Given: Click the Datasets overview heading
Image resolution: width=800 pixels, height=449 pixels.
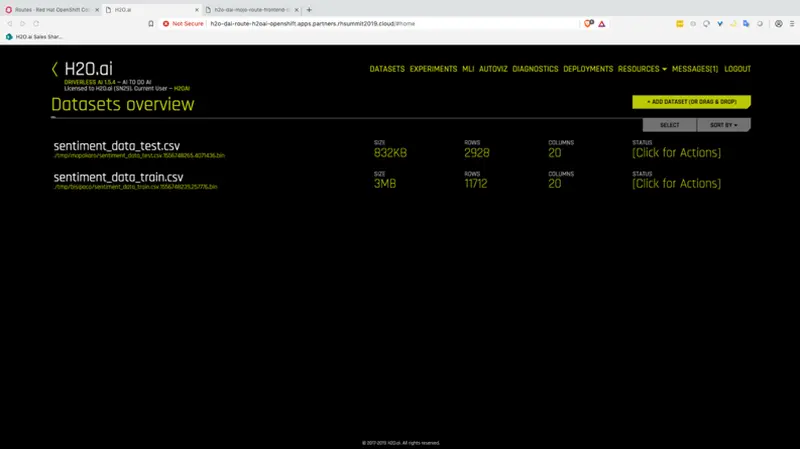Looking at the screenshot, I should (122, 105).
